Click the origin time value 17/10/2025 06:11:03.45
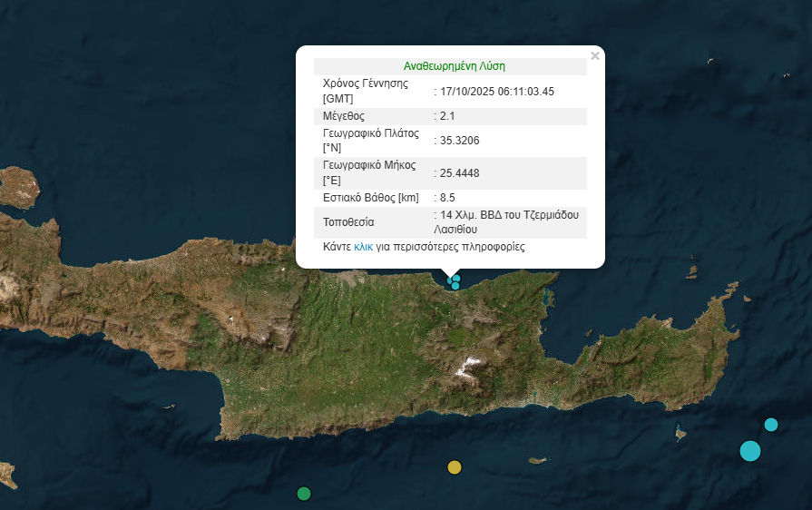The image size is (812, 510). [497, 92]
